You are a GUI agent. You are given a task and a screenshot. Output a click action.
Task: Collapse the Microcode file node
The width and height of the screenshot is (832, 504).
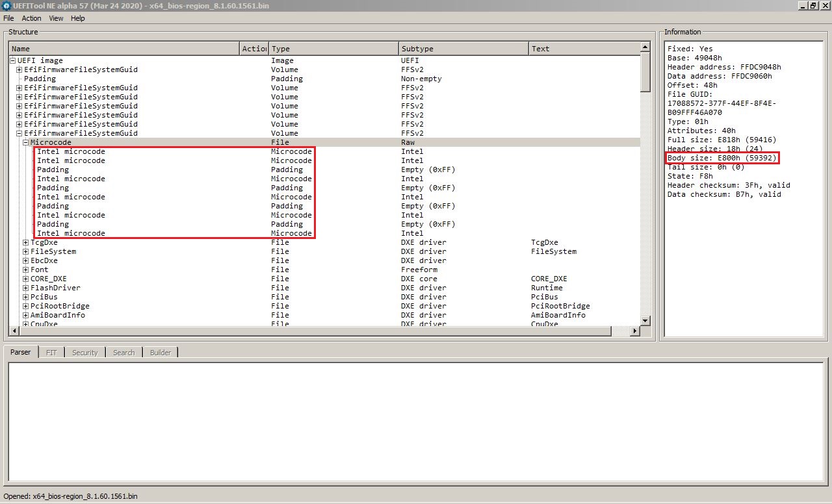tap(26, 142)
